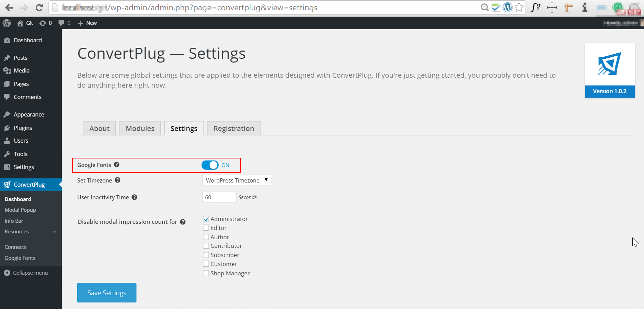Image resolution: width=644 pixels, height=309 pixels.
Task: Click the User Inactivity Time help icon
Action: tap(134, 197)
